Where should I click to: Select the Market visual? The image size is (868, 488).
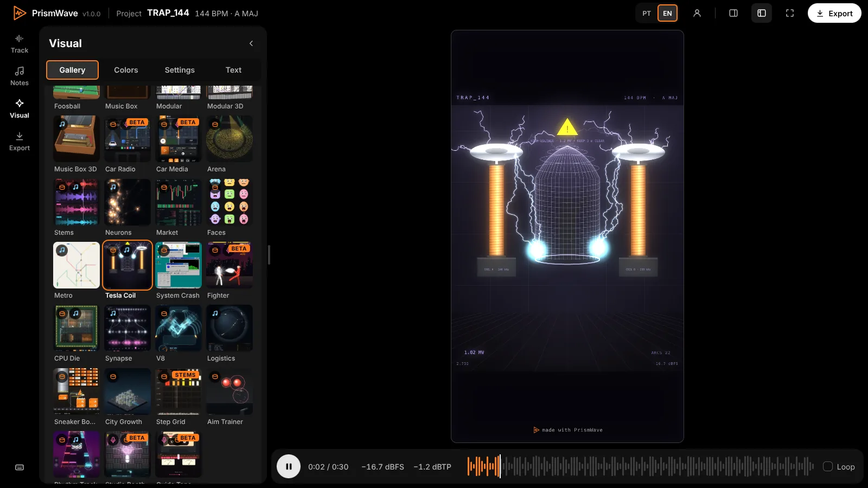178,208
